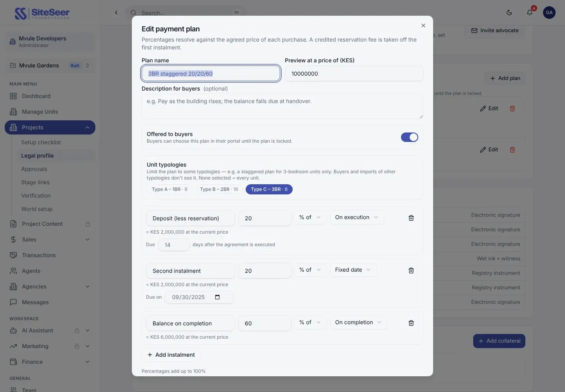565x392 pixels.
Task: Open Dashboard from the sidebar
Action: coord(50,96)
